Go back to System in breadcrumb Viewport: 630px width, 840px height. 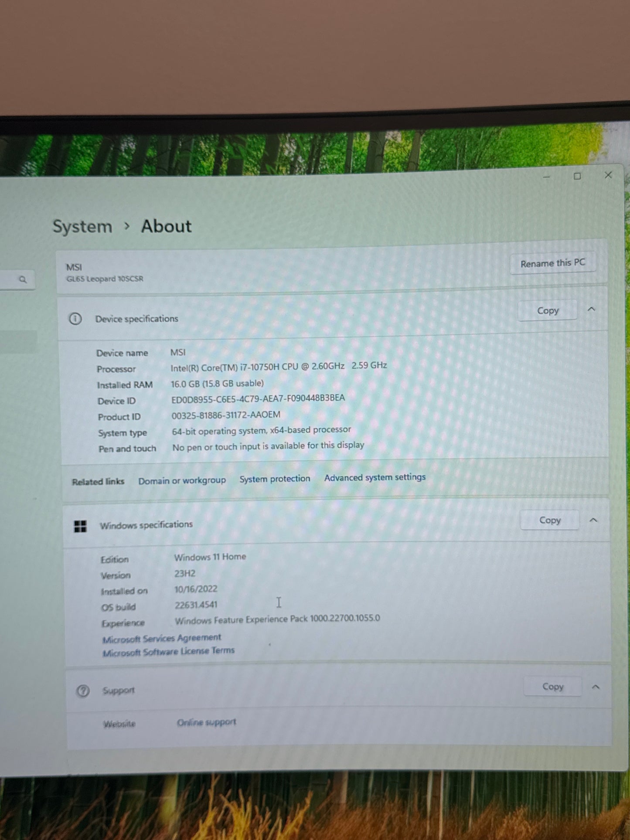click(x=82, y=227)
